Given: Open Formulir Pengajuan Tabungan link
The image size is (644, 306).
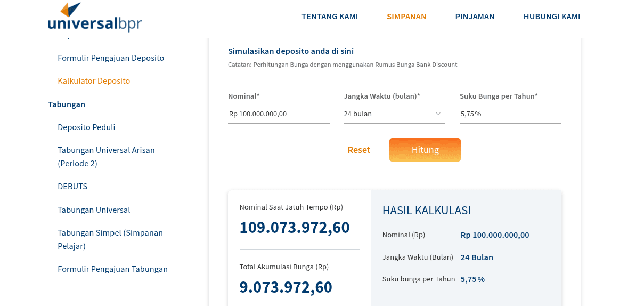Looking at the screenshot, I should click(x=112, y=269).
